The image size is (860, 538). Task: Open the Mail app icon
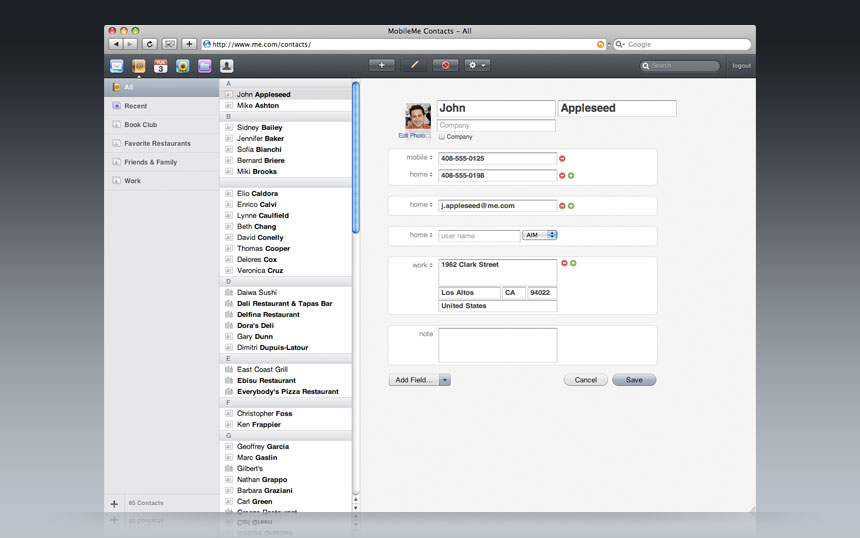coord(117,66)
